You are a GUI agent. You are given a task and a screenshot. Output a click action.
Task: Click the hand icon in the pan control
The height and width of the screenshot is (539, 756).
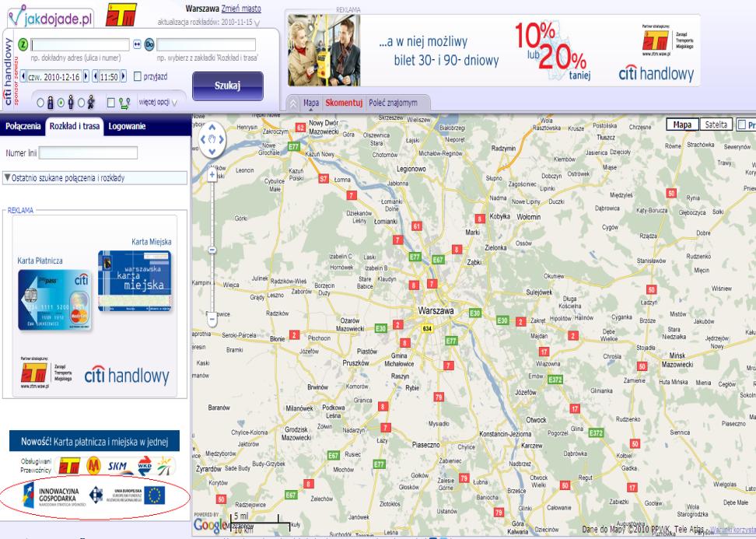click(x=212, y=140)
